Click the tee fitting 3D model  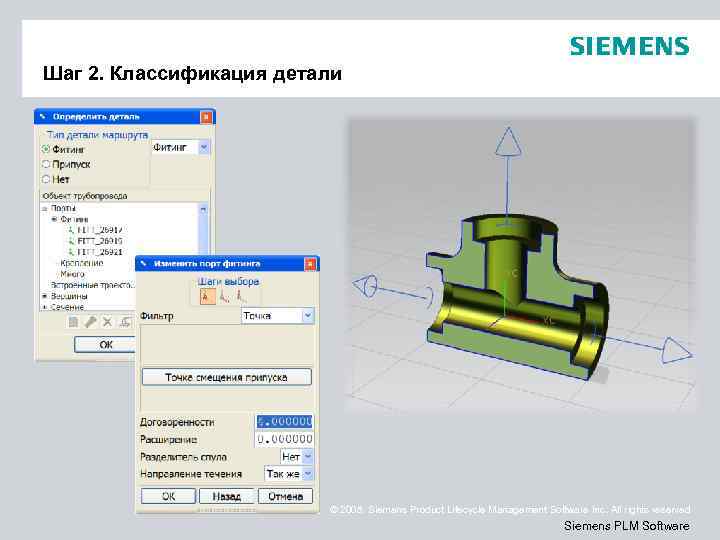[517, 296]
